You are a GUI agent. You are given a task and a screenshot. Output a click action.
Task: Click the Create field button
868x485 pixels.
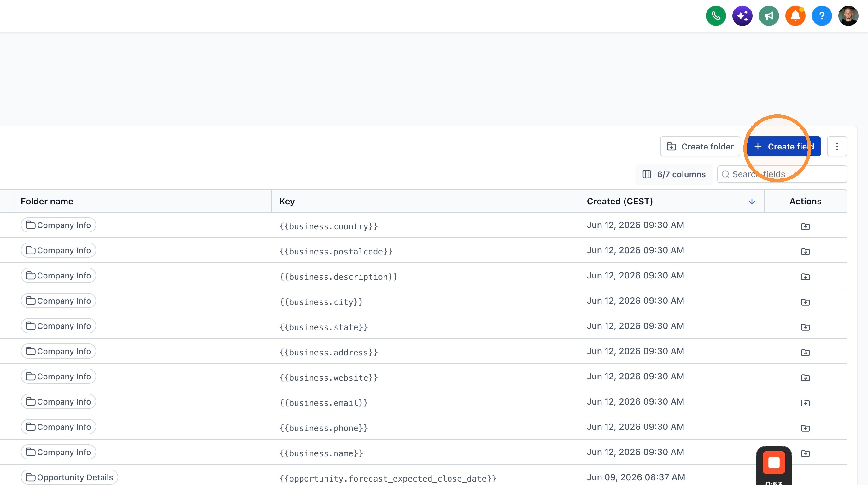click(x=784, y=147)
